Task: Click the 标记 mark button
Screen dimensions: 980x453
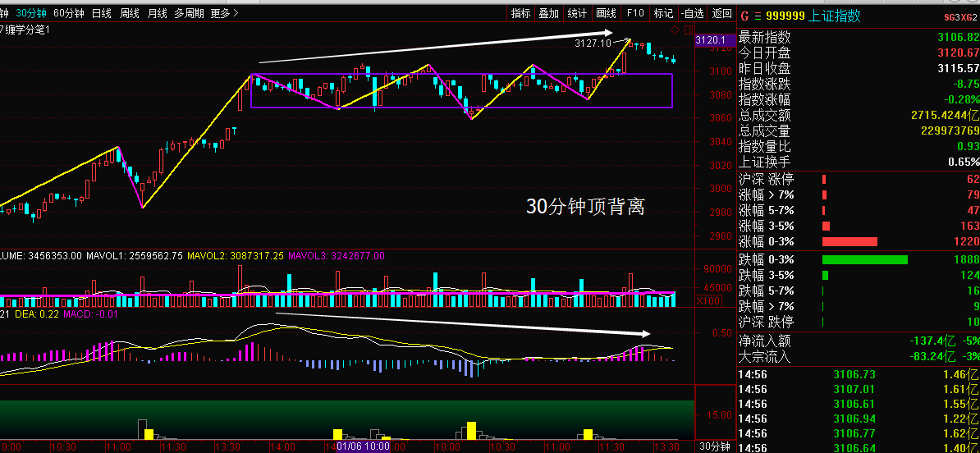Action: [663, 12]
